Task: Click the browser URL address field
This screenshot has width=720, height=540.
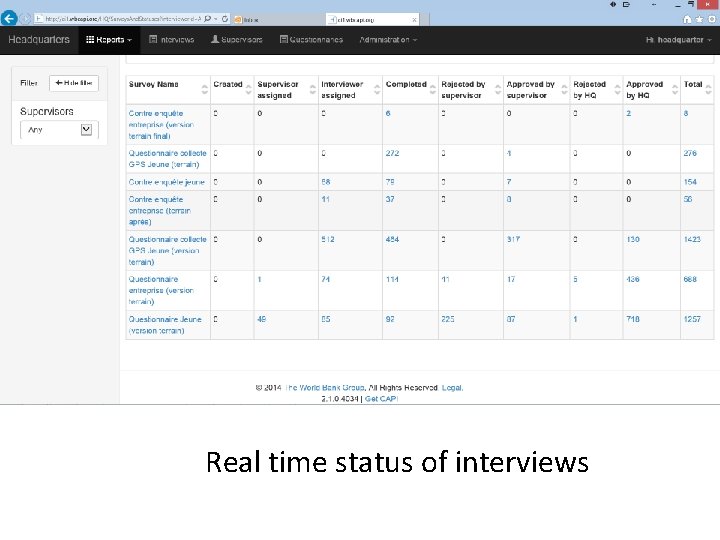Action: (124, 19)
